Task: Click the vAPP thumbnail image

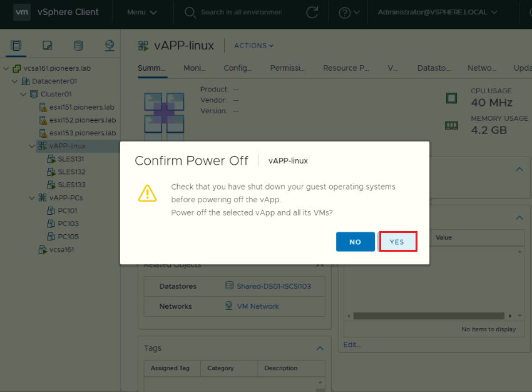Action: [164, 116]
